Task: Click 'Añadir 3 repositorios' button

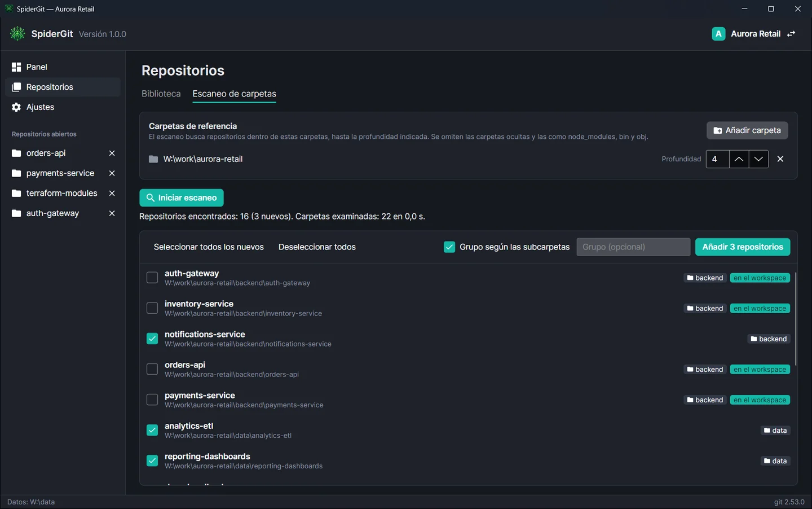Action: pos(743,247)
